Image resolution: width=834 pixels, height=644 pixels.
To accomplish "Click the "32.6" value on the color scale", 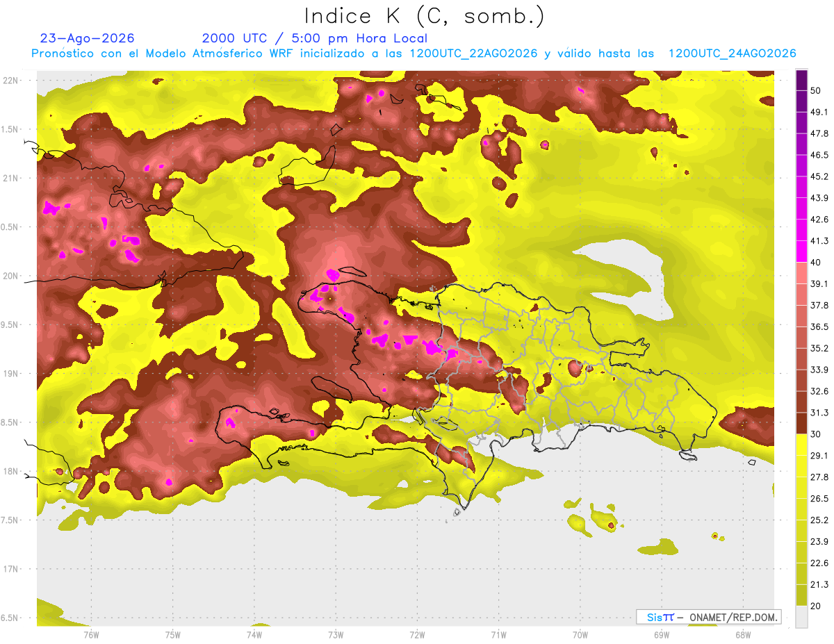I will click(x=819, y=391).
